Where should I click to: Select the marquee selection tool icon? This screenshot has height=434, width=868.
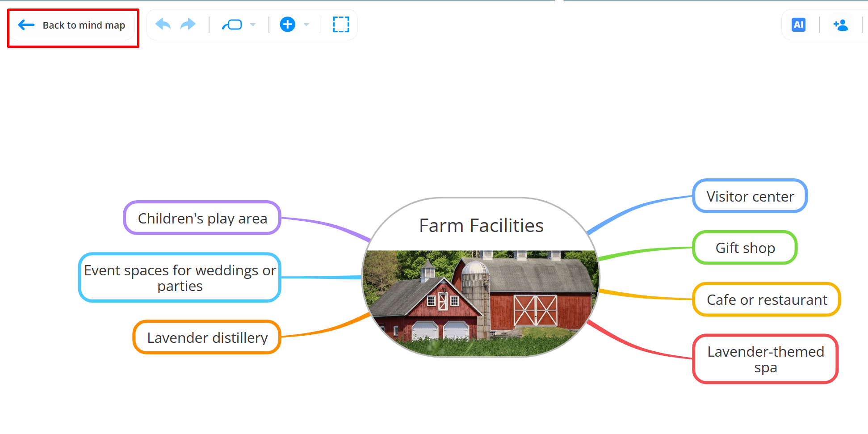click(340, 25)
